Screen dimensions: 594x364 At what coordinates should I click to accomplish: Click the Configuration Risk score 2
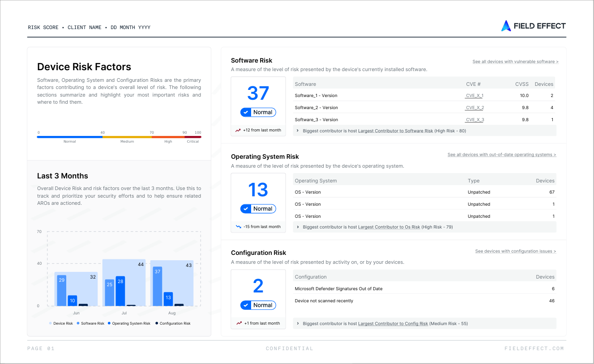(x=258, y=286)
